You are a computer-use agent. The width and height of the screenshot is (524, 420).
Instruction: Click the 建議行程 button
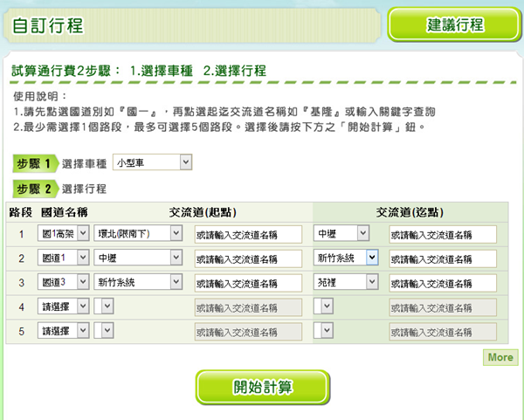tap(454, 25)
